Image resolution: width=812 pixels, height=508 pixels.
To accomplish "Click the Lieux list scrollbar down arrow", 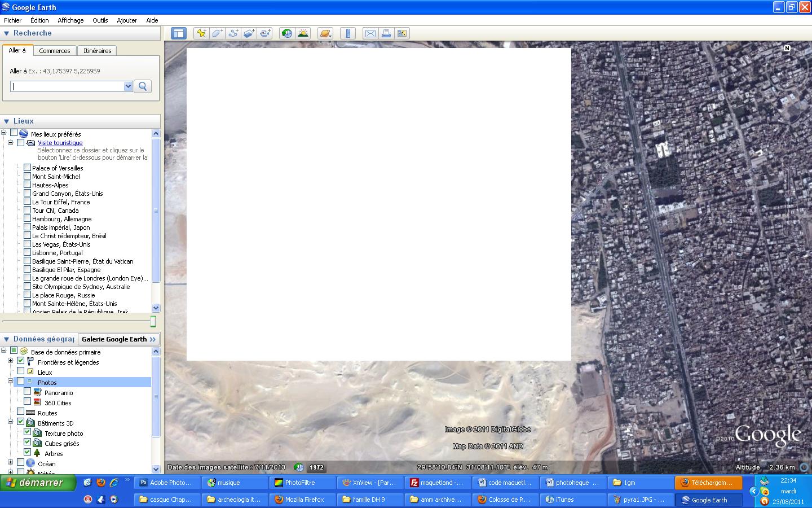I will tap(156, 308).
